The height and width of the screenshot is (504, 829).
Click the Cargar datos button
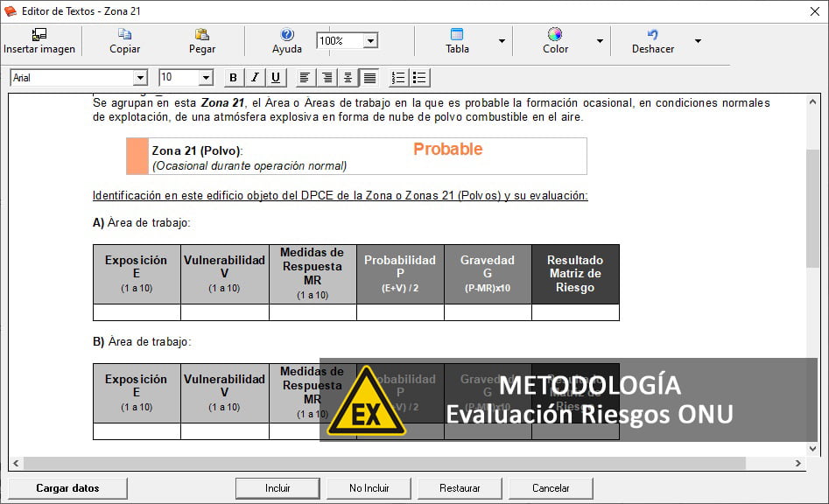pyautogui.click(x=67, y=488)
